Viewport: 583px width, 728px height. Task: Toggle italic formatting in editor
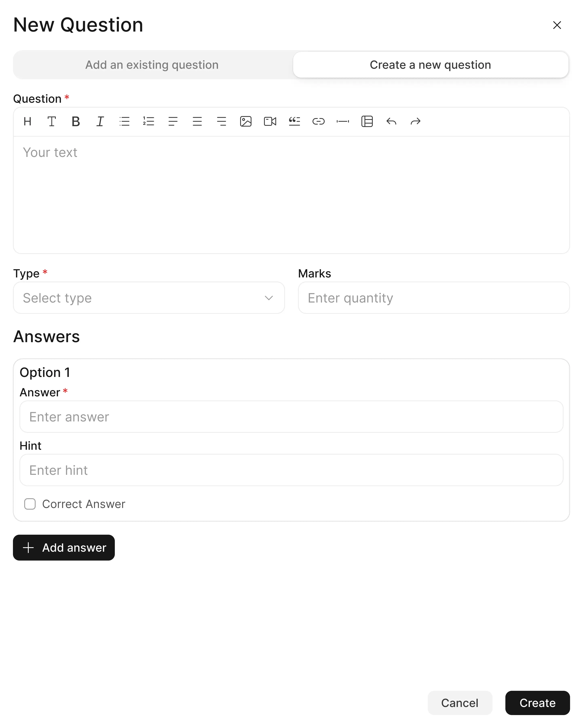100,121
